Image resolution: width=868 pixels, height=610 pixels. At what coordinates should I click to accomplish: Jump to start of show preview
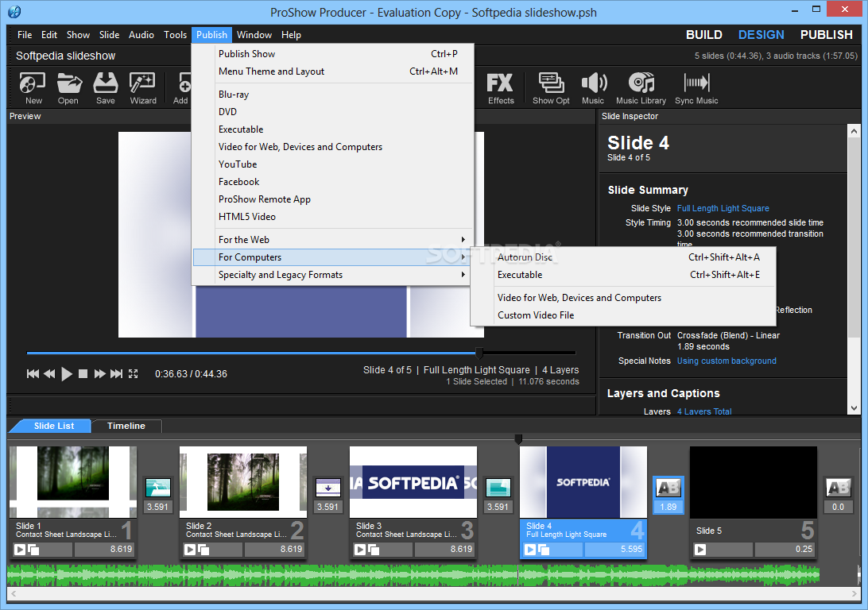coord(33,374)
